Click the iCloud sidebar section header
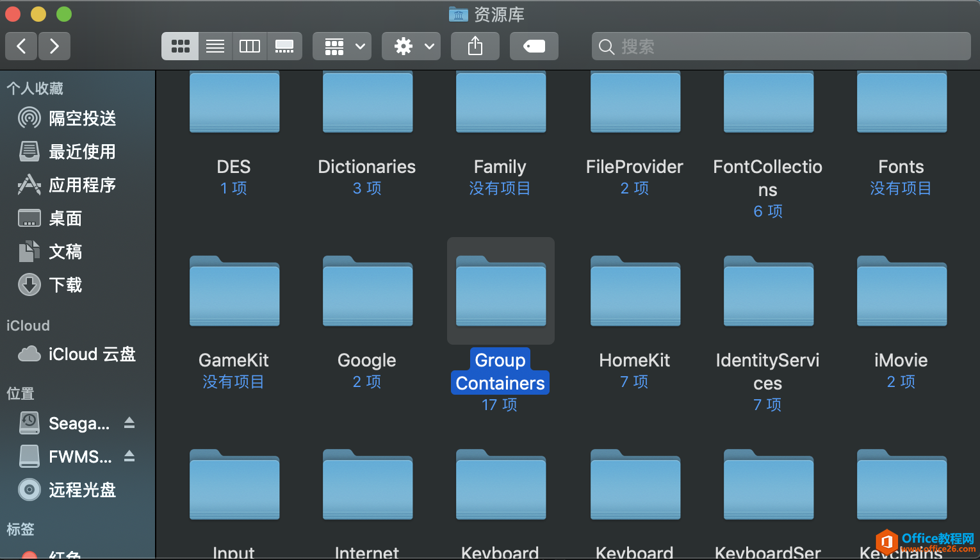The height and width of the screenshot is (560, 980). [28, 325]
